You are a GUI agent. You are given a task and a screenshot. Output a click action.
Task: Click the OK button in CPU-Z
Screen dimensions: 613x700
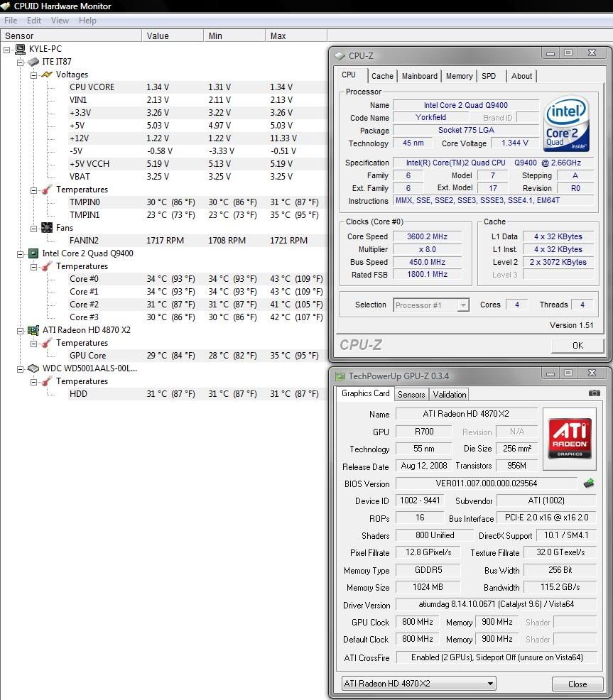[x=577, y=346]
